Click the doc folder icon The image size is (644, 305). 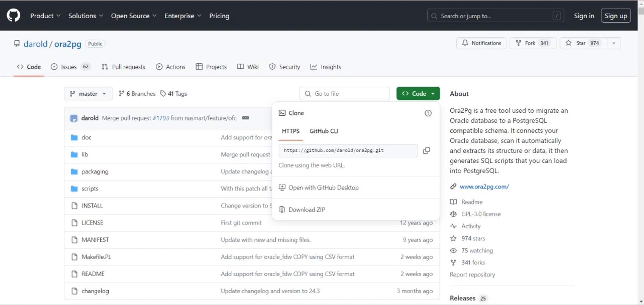pos(74,137)
